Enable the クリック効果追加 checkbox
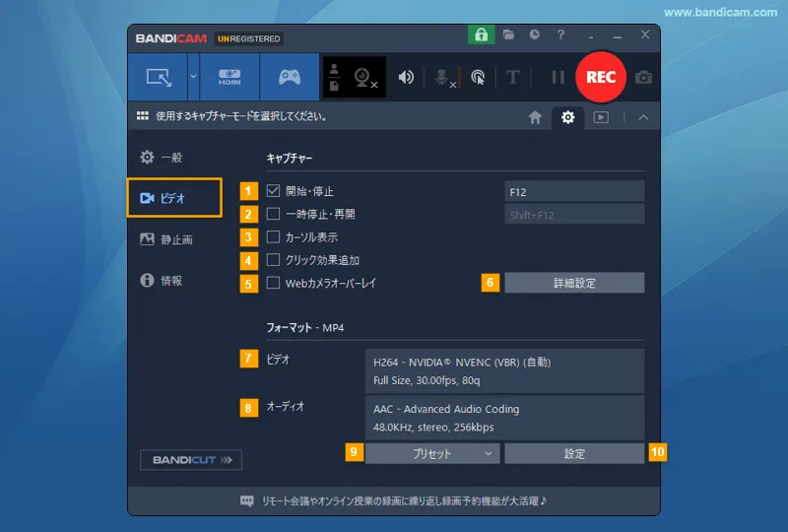 273,260
